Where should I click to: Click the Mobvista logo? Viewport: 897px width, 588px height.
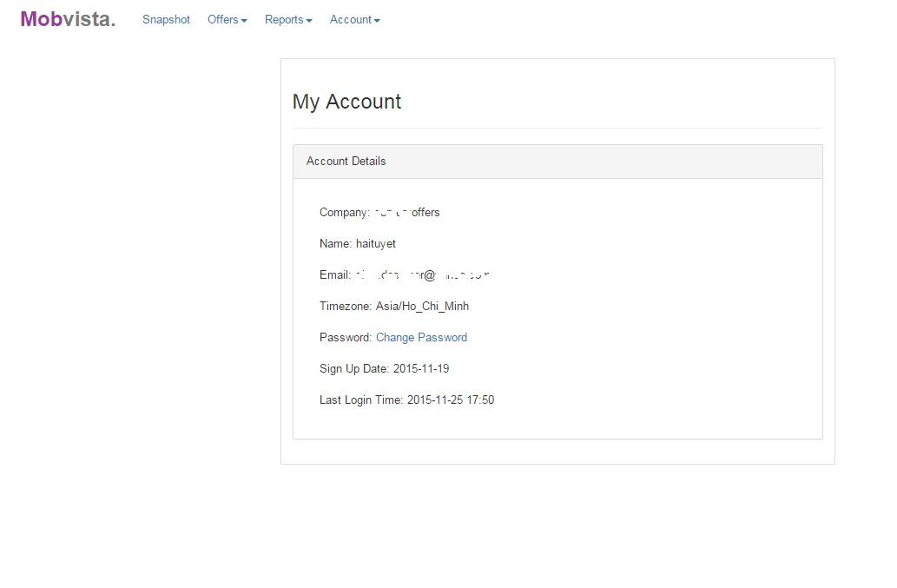click(68, 19)
